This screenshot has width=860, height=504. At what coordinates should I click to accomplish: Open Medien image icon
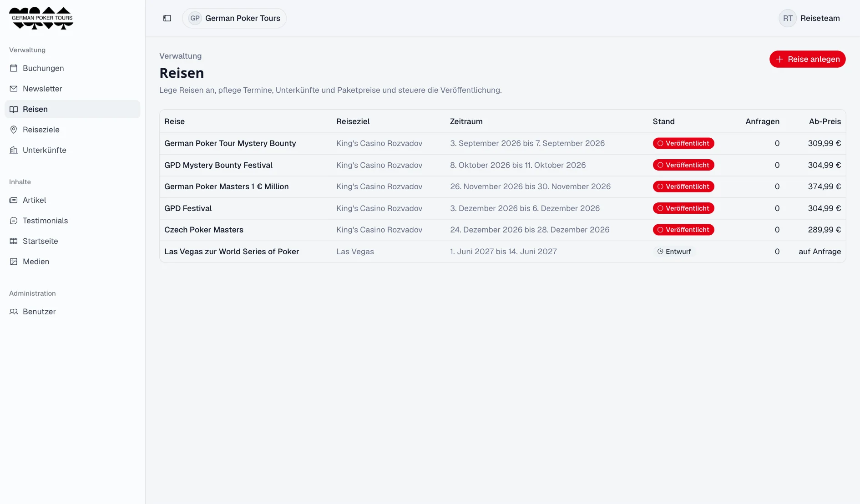click(x=14, y=262)
